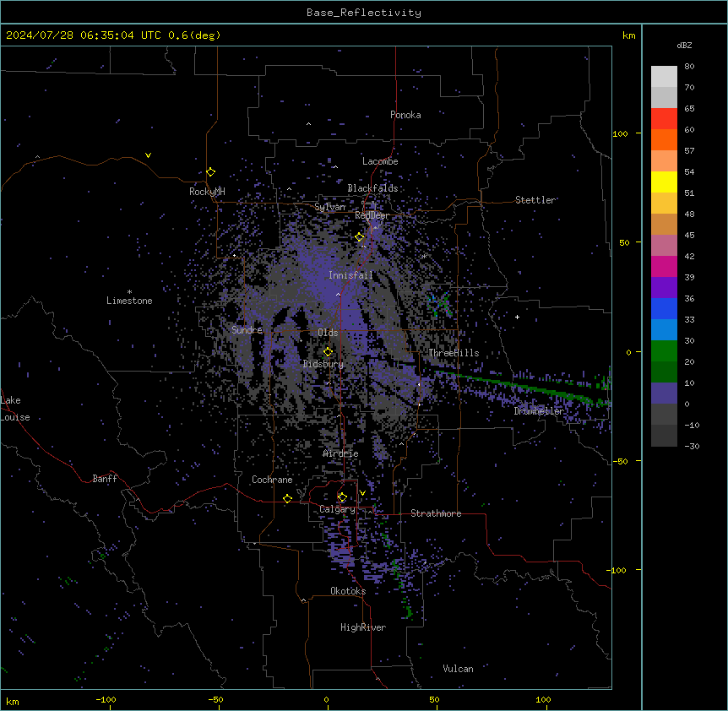
Task: Click the Airdrie city label
Action: coord(341,453)
